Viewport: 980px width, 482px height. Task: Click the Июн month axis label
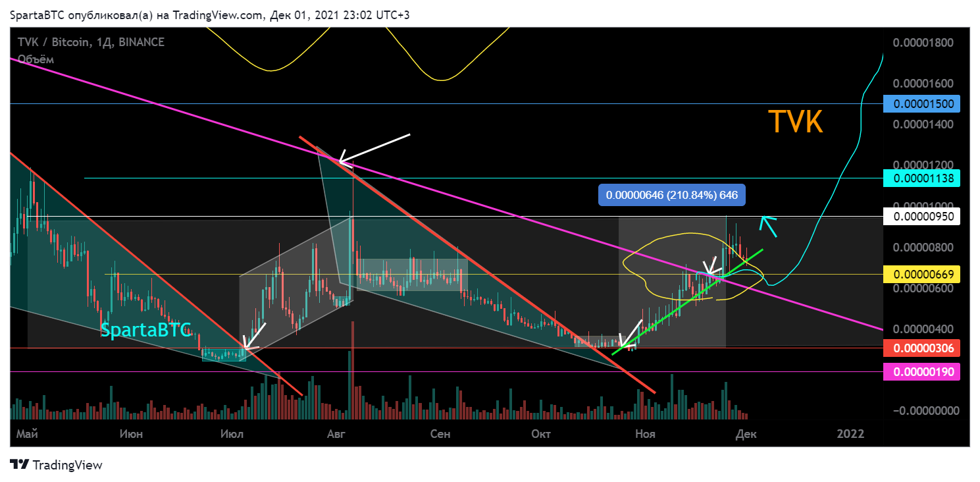[x=132, y=434]
